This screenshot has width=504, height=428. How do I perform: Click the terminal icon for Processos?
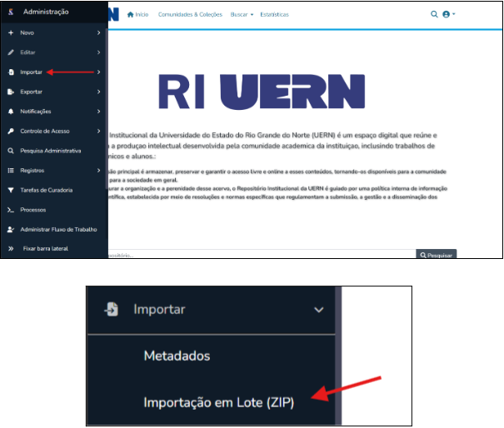(x=11, y=210)
